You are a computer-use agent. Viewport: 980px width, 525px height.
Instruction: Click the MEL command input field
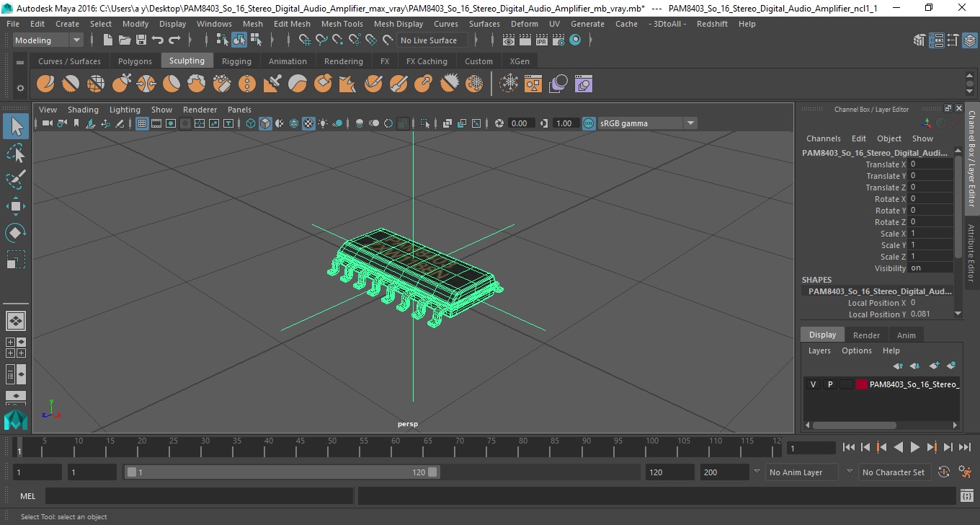pyautogui.click(x=199, y=495)
